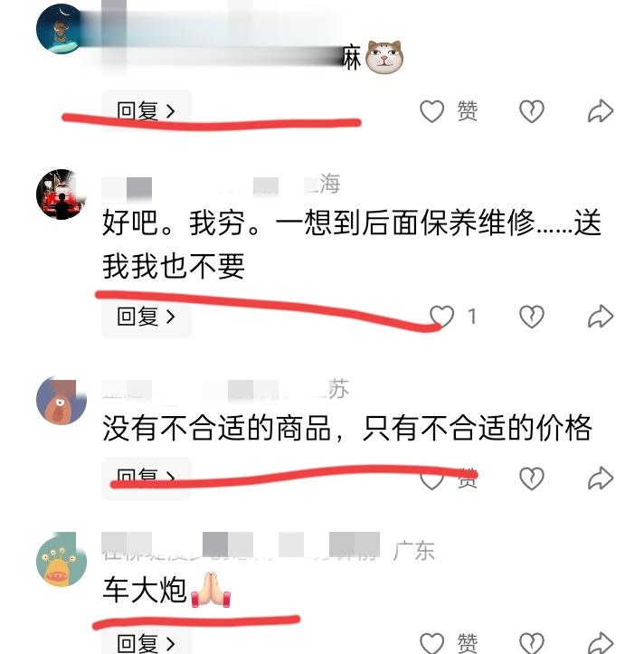This screenshot has width=644, height=654.
Task: Dislike the 车大炮 comment
Action: (532, 643)
